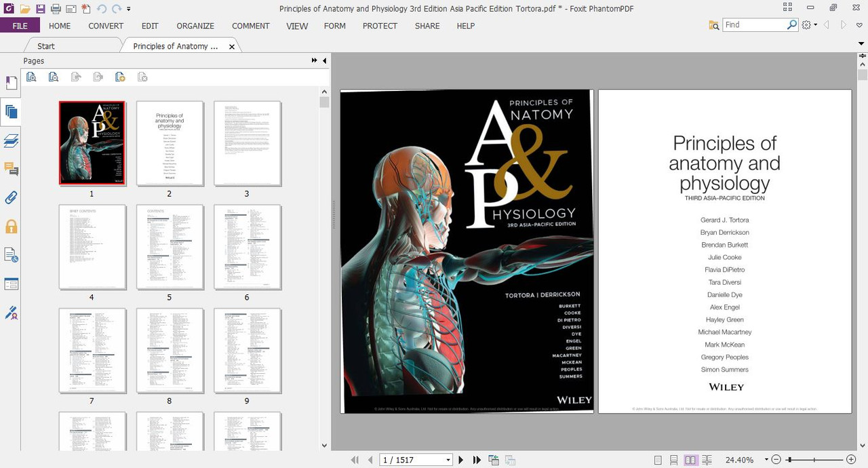The height and width of the screenshot is (468, 868).
Task: Select page 6 thumbnail
Action: click(248, 247)
